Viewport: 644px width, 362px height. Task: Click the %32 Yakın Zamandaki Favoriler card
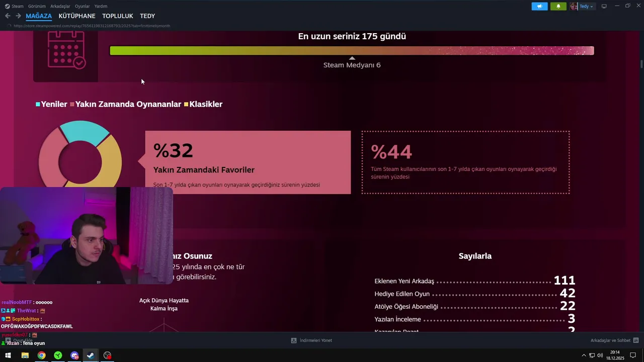pyautogui.click(x=248, y=162)
